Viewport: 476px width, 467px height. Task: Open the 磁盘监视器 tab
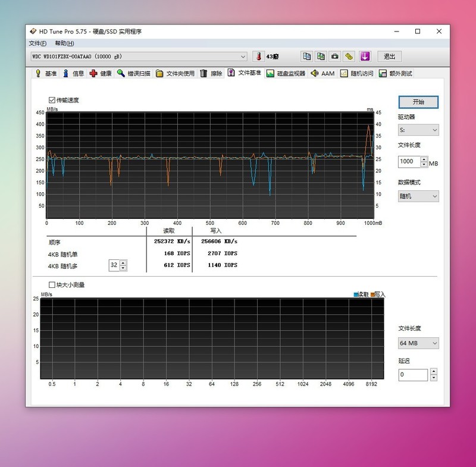[286, 74]
